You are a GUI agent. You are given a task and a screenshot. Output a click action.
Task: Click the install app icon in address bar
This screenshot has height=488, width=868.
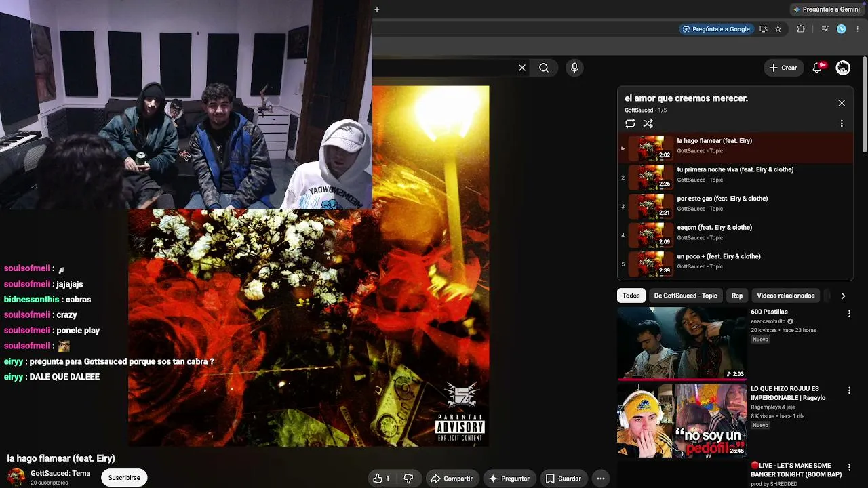pos(764,29)
